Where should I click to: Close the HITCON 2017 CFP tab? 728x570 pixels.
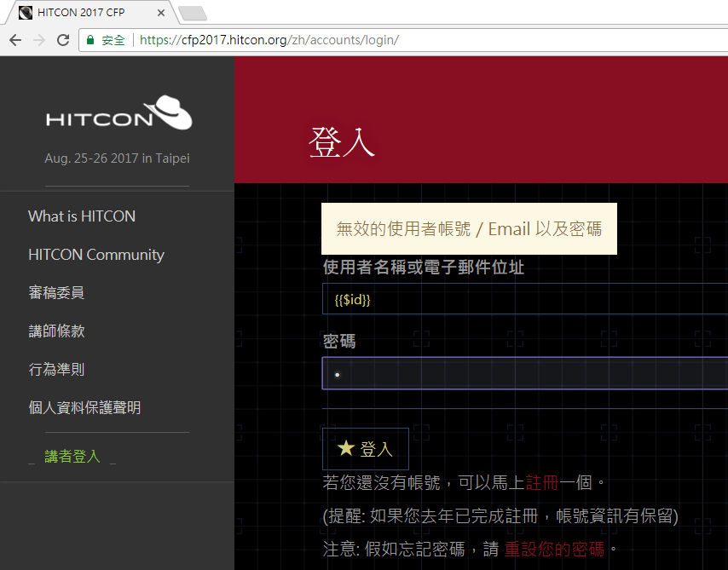click(160, 13)
